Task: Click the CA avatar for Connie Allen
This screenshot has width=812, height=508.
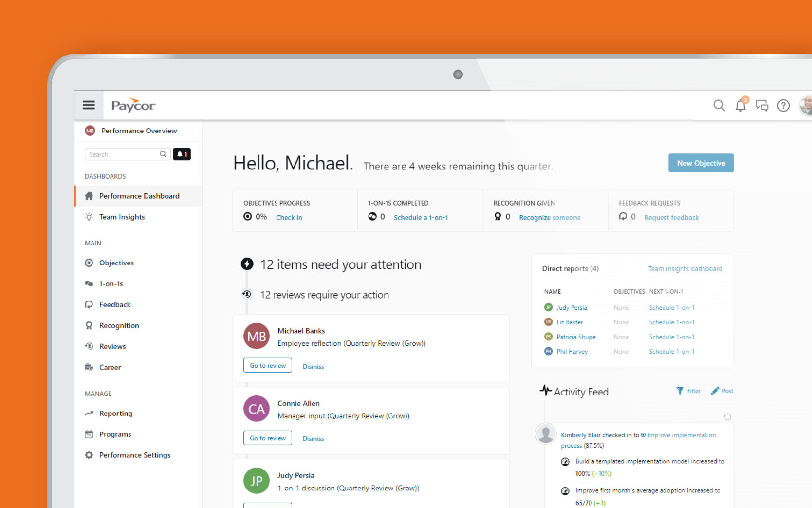Action: [x=257, y=409]
